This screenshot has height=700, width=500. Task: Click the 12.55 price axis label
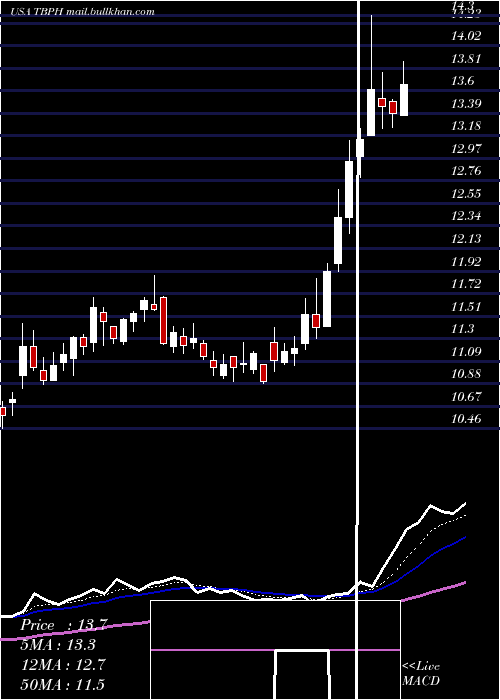466,194
